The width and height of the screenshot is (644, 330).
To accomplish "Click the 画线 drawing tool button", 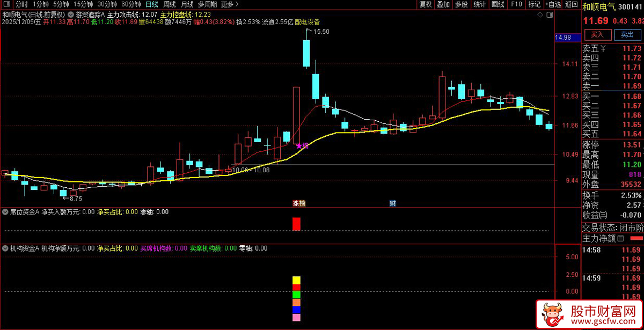I will click(498, 4).
